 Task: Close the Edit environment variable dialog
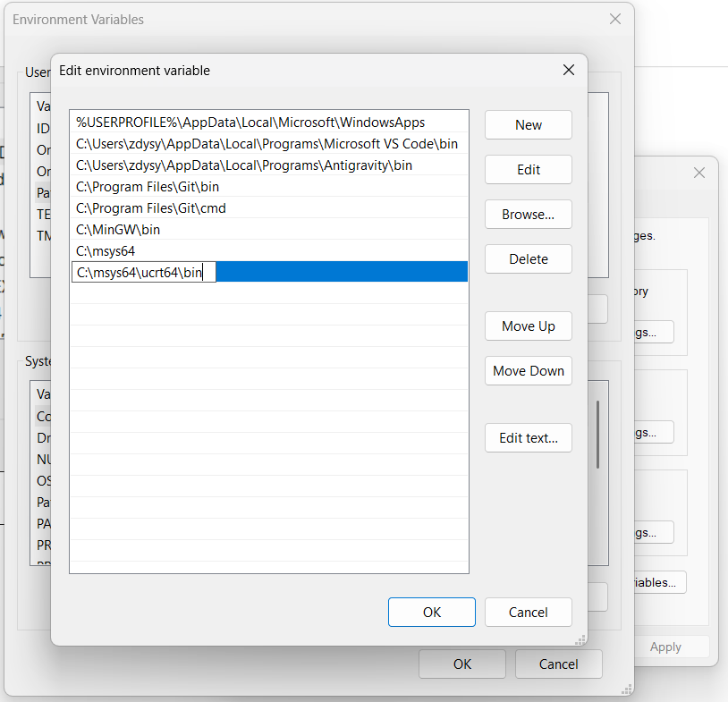click(568, 70)
